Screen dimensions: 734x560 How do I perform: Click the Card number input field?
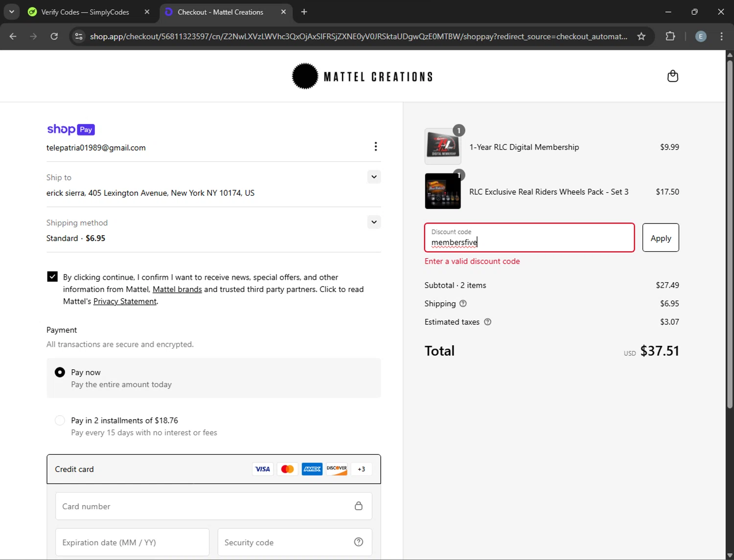pyautogui.click(x=206, y=506)
